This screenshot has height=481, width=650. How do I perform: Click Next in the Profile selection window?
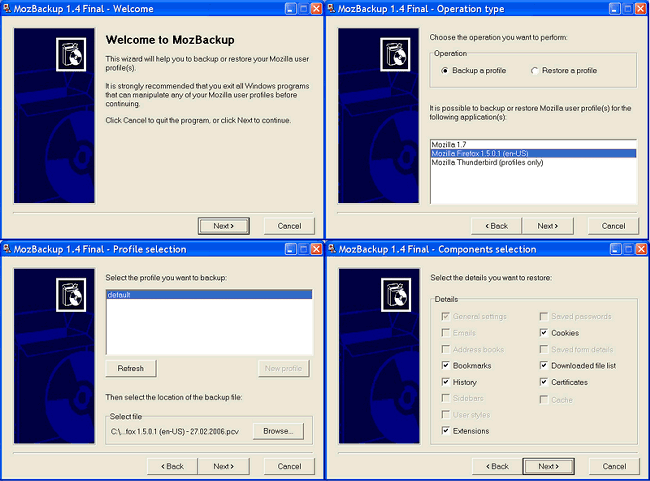[223, 466]
